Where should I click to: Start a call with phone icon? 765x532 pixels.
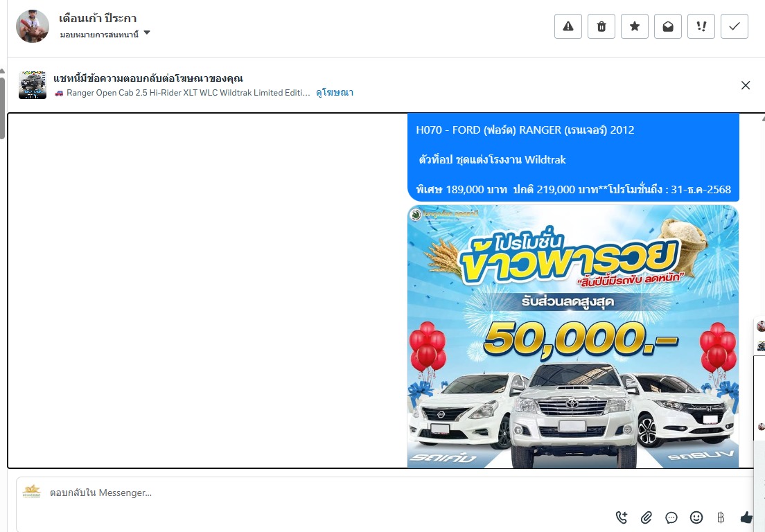click(622, 517)
